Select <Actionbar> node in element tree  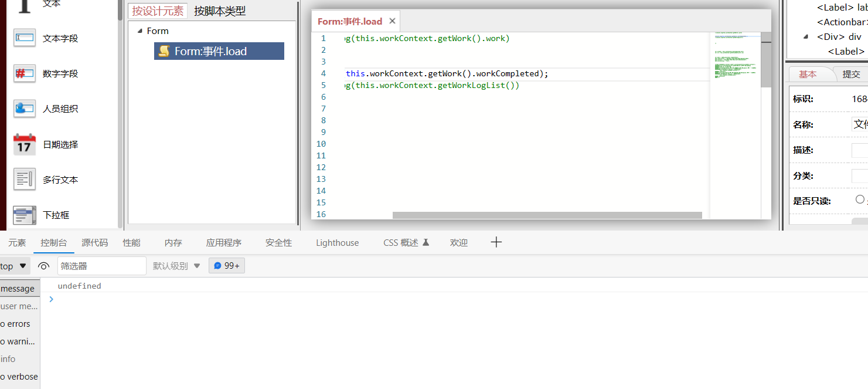842,22
